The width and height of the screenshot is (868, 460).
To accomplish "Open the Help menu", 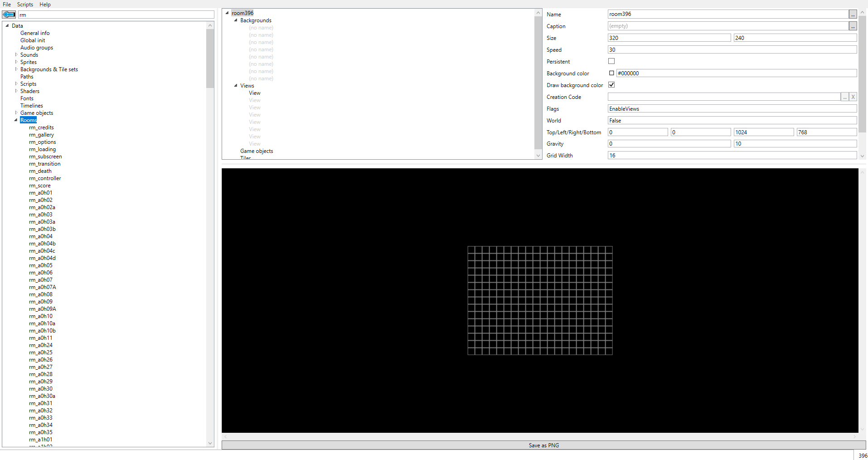I will coord(45,5).
